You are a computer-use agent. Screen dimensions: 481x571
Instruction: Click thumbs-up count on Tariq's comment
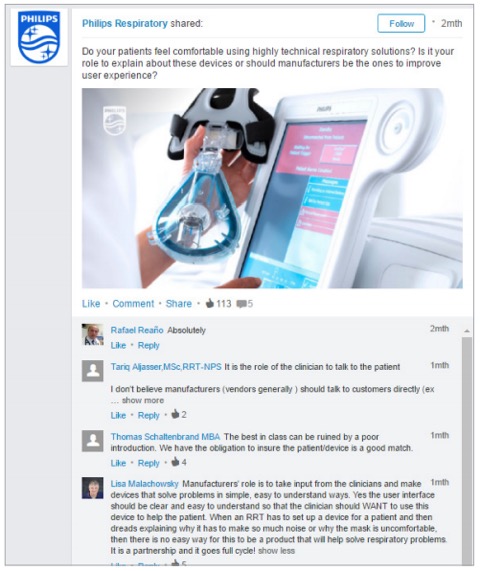pos(179,414)
